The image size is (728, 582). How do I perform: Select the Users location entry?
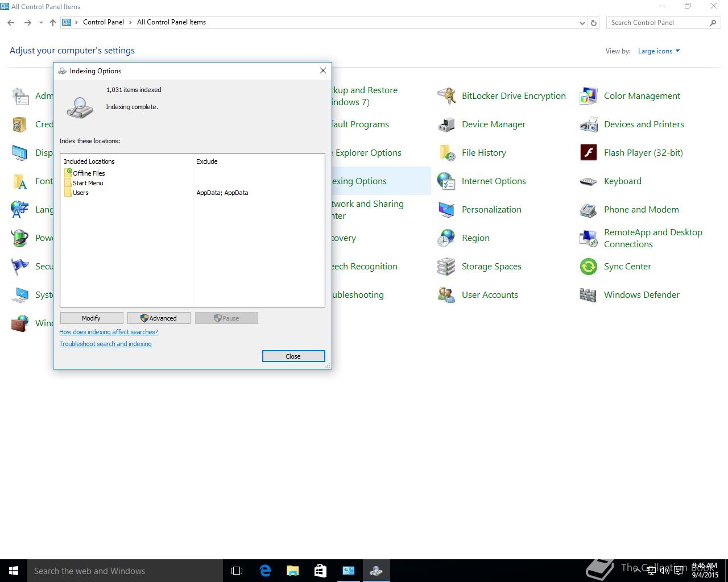(x=81, y=193)
